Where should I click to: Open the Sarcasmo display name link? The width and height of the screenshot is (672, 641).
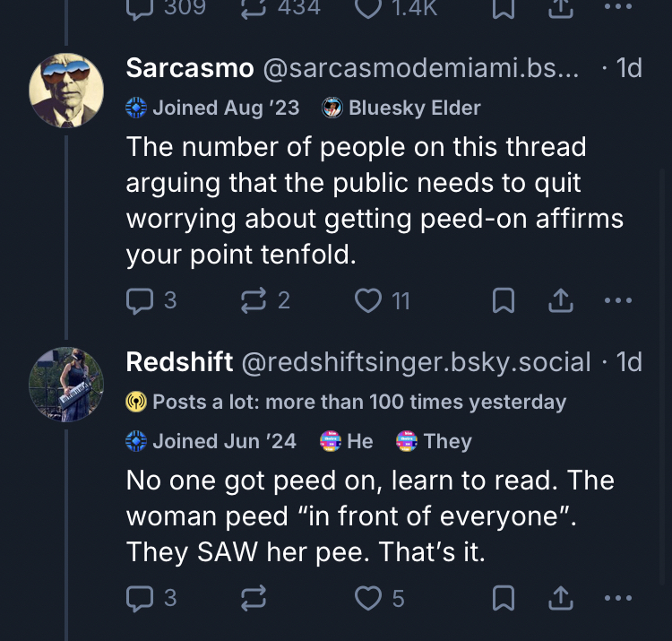[189, 68]
